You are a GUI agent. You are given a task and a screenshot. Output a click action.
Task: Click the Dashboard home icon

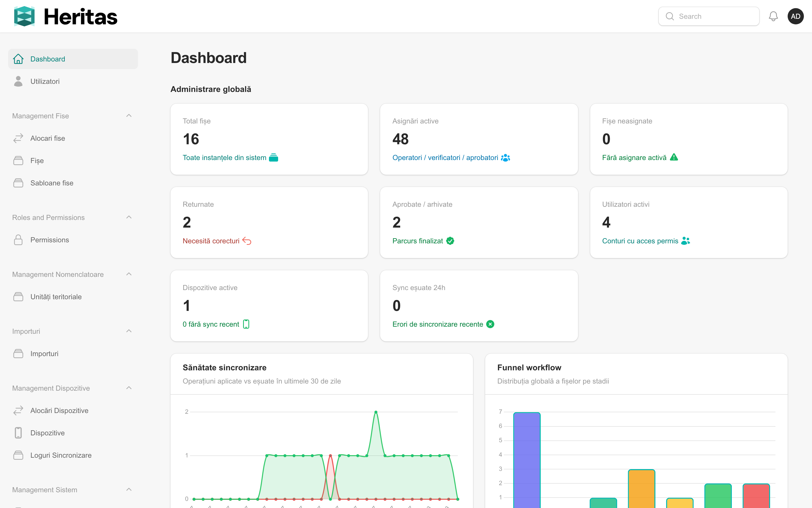(x=18, y=59)
